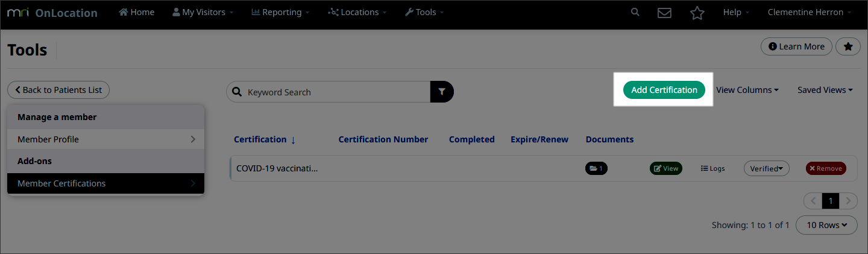Click the favorites star outline icon
The width and height of the screenshot is (868, 254).
[x=697, y=13]
